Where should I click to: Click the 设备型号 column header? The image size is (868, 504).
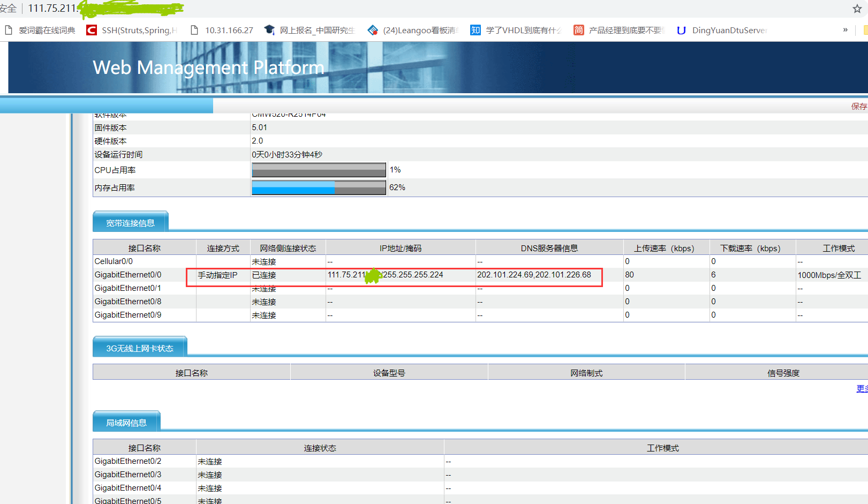click(389, 373)
